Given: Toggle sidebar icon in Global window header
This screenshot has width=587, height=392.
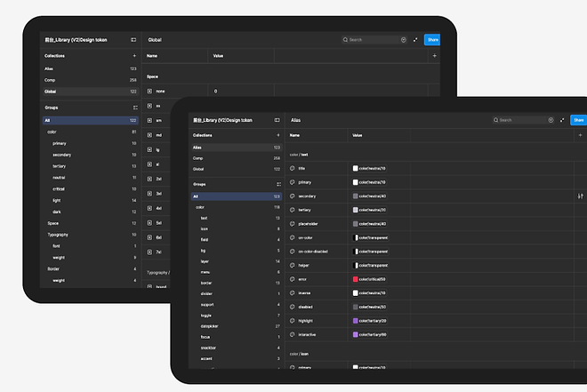Looking at the screenshot, I should (x=133, y=40).
